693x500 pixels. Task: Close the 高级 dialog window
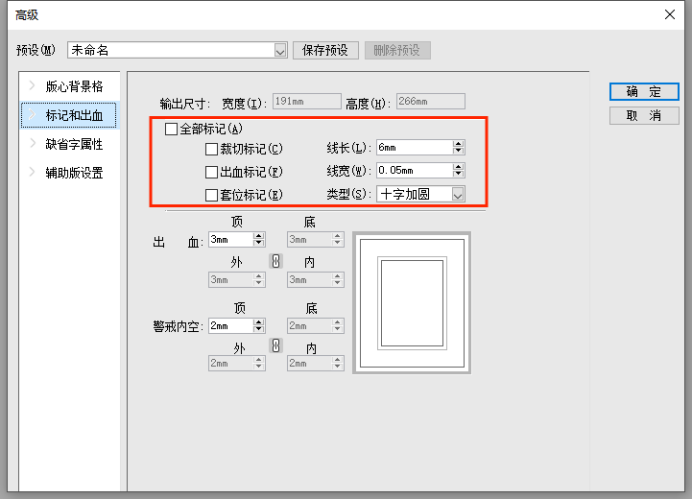coord(670,14)
